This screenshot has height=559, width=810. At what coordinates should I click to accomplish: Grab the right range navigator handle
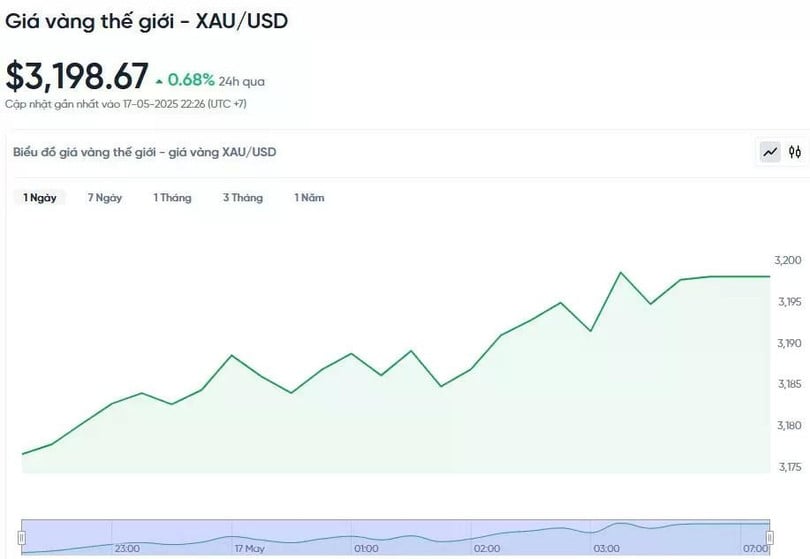(770, 537)
